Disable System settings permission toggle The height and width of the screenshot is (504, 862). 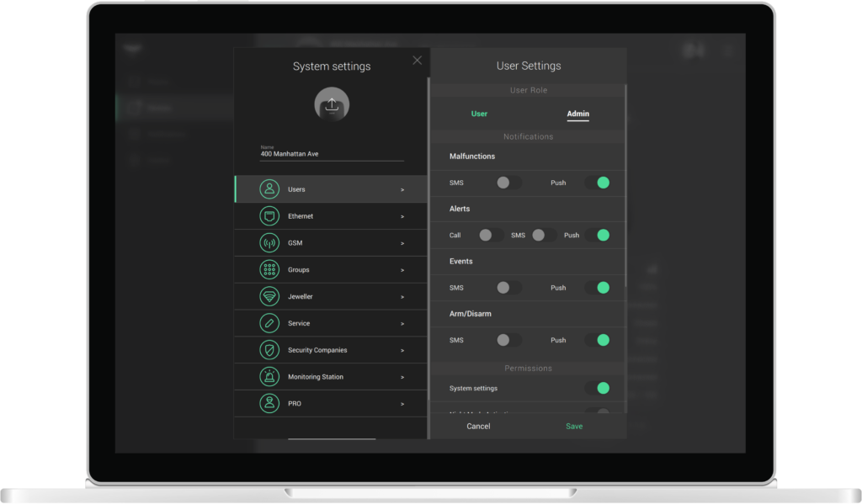coord(597,388)
